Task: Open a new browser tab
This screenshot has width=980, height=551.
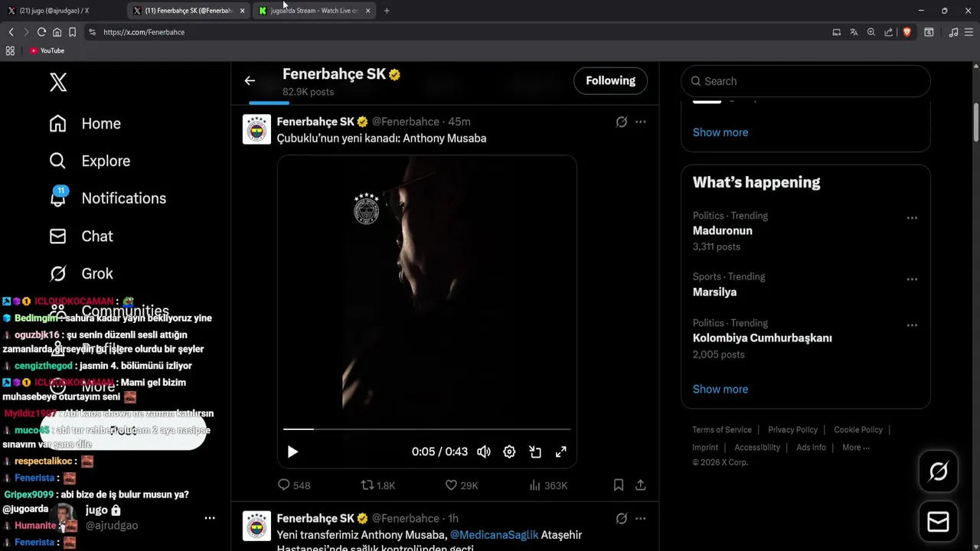Action: [387, 11]
